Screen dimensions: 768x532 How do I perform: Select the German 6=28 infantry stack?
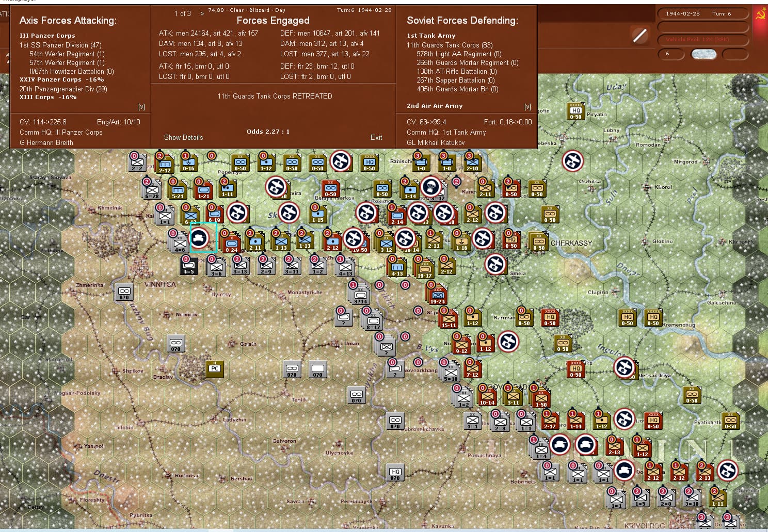pos(152,189)
